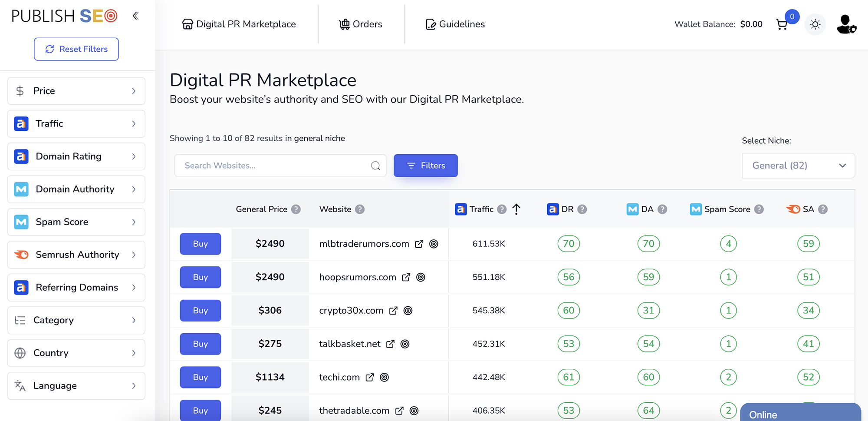Expand the Country filter

coord(76,353)
